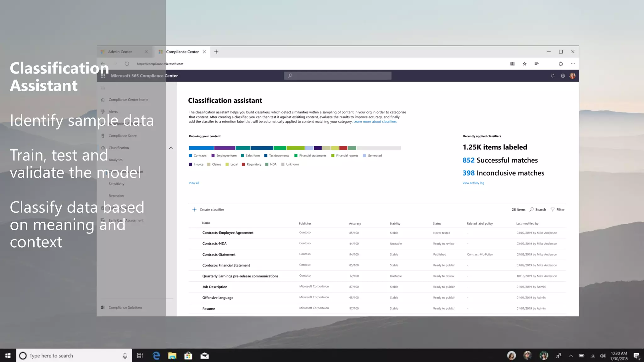Screen dimensions: 644x362
Task: Open reading view icon in browser toolbar
Action: [x=512, y=64]
